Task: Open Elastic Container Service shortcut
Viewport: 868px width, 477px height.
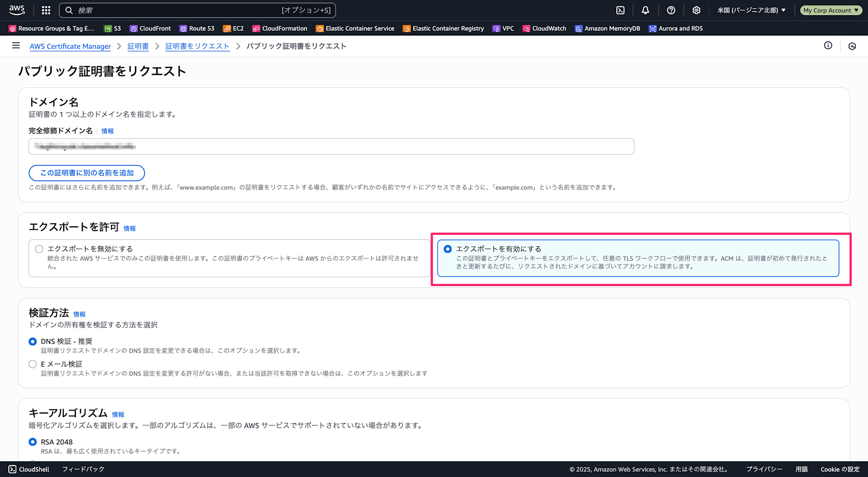Action: coord(355,29)
